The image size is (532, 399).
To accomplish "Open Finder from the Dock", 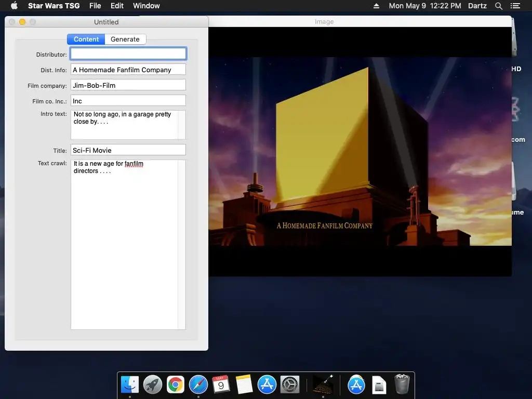I will pos(130,385).
